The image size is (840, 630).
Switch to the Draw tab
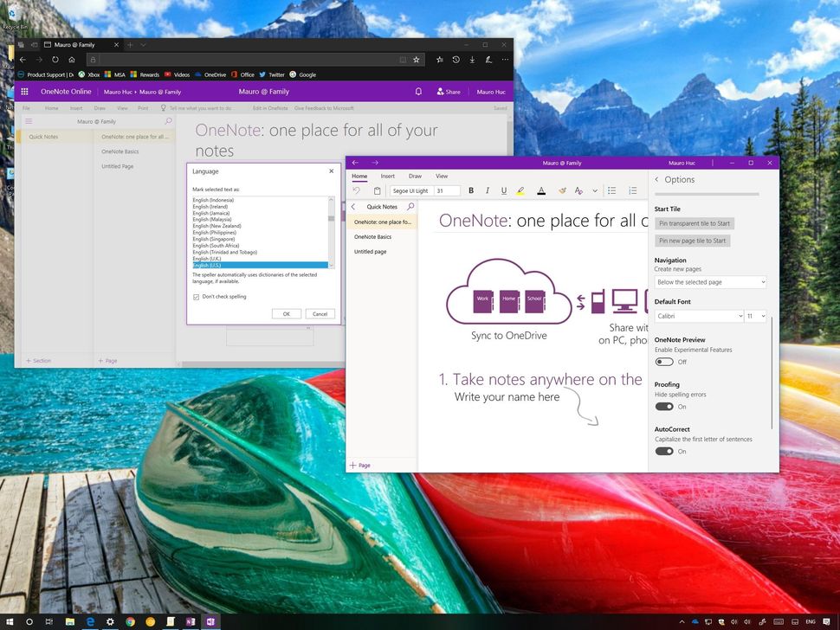tap(416, 176)
